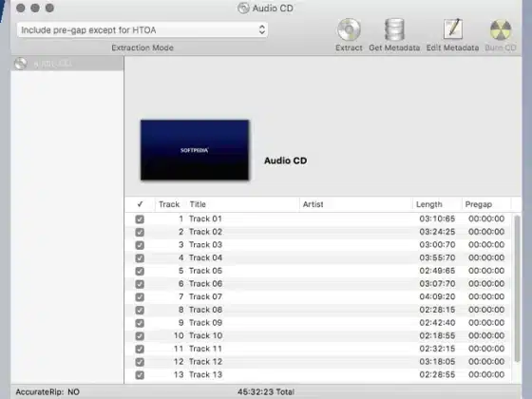This screenshot has width=532, height=399.
Task: Click length value 02:42:40
Action: coord(437,323)
